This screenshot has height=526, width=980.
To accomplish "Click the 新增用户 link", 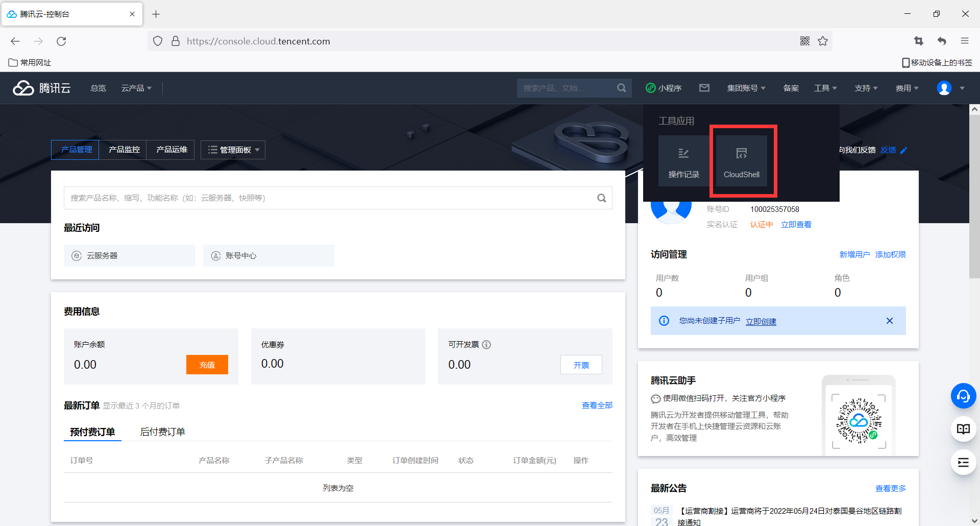I will pyautogui.click(x=854, y=254).
